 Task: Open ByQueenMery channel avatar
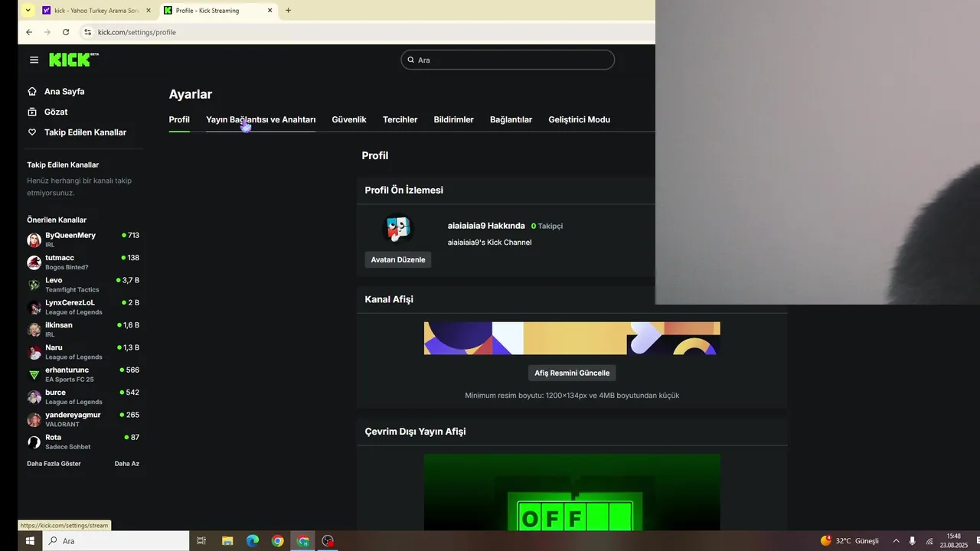(34, 240)
